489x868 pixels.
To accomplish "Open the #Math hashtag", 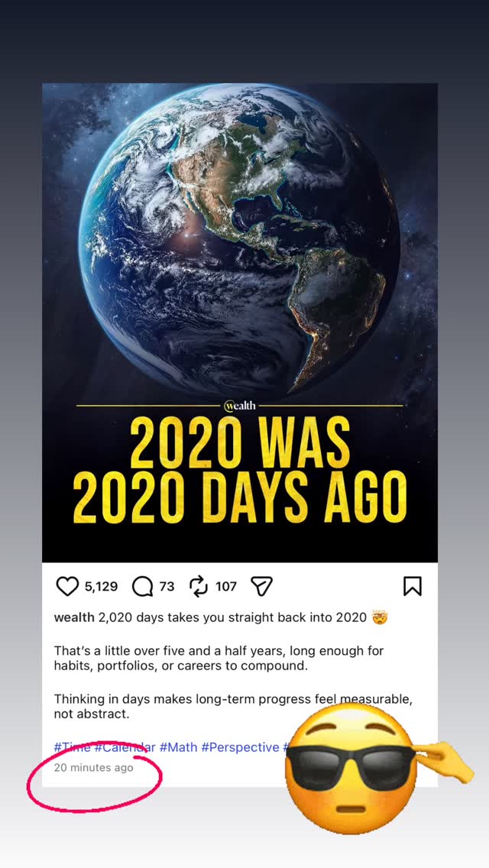I will (178, 747).
